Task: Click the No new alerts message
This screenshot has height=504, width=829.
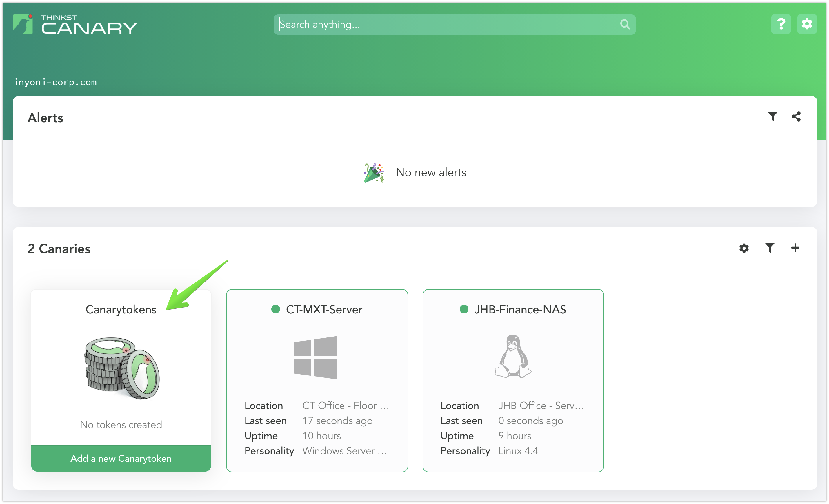Action: coord(431,172)
